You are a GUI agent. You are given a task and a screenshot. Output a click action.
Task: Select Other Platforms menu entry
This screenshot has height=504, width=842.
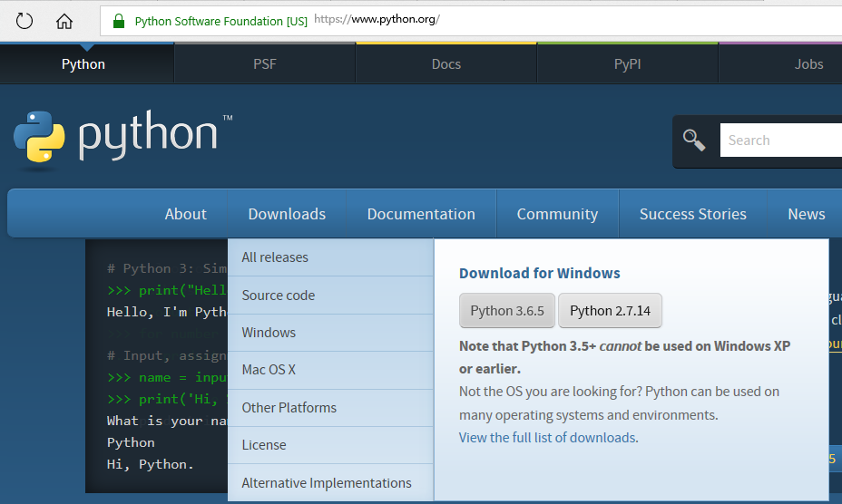tap(331, 407)
